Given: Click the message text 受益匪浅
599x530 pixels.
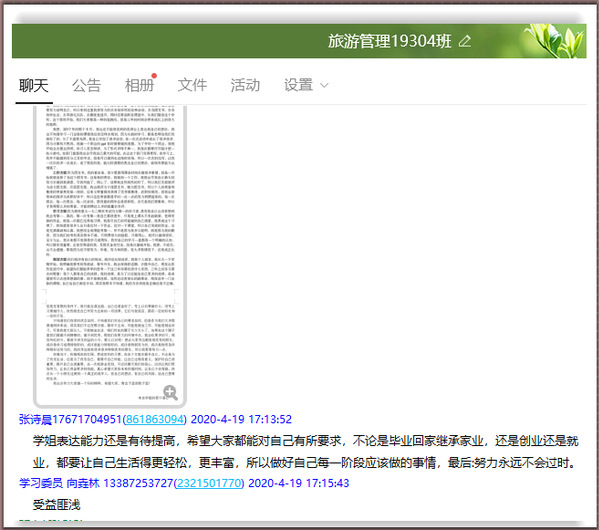Looking at the screenshot, I should coord(57,505).
